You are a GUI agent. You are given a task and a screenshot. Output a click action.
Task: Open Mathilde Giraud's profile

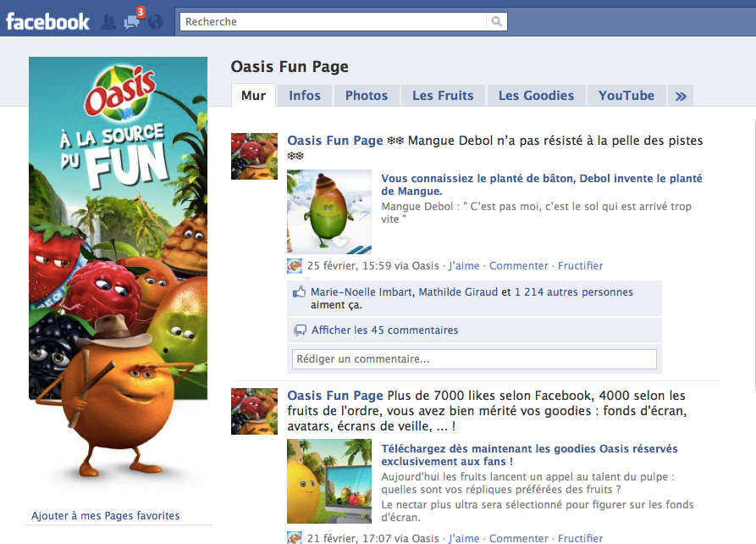tap(458, 292)
